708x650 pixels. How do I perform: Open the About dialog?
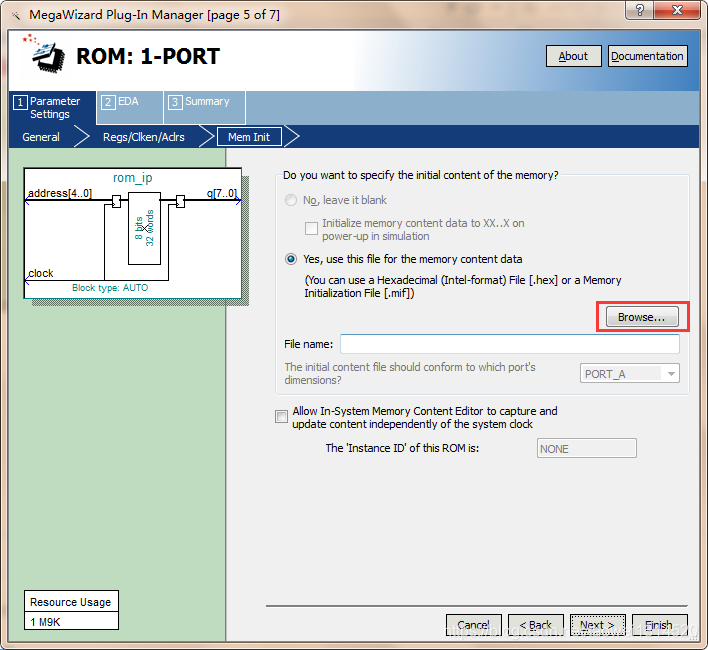click(573, 56)
